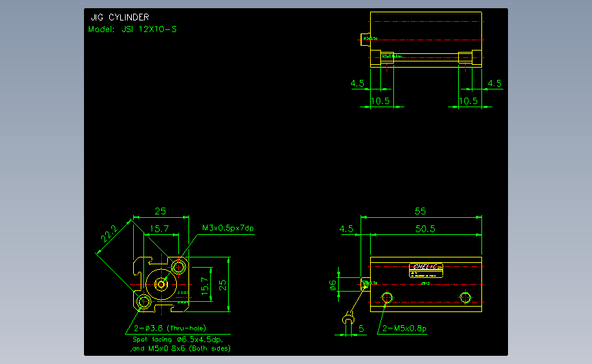Click the CHELIC nameplate on side view
Image resolution: width=592 pixels, height=364 pixels.
pos(426,270)
